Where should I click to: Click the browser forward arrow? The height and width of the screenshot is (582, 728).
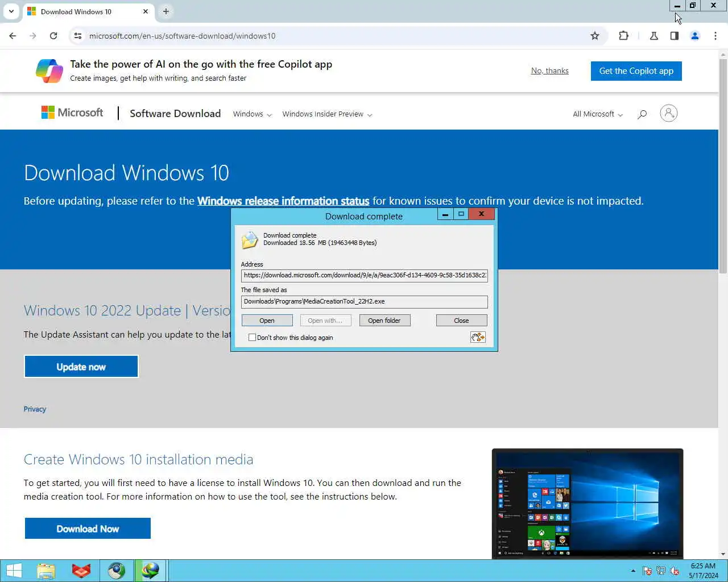click(33, 36)
